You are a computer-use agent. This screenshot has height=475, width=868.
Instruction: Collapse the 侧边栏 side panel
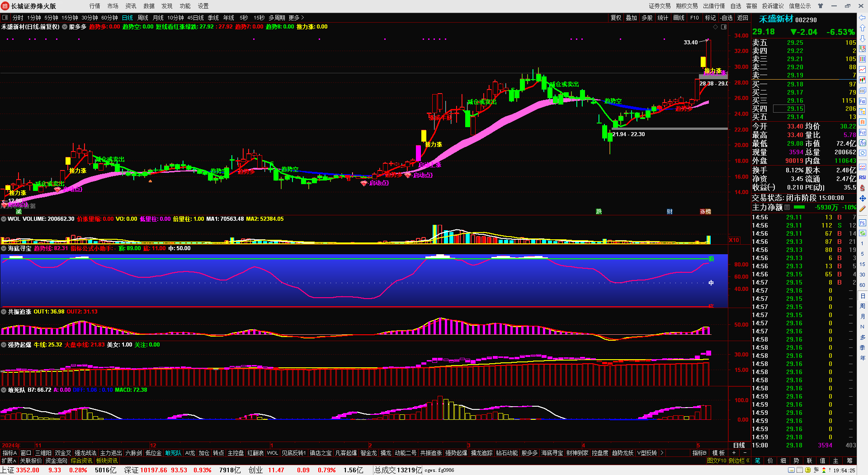pos(739,461)
